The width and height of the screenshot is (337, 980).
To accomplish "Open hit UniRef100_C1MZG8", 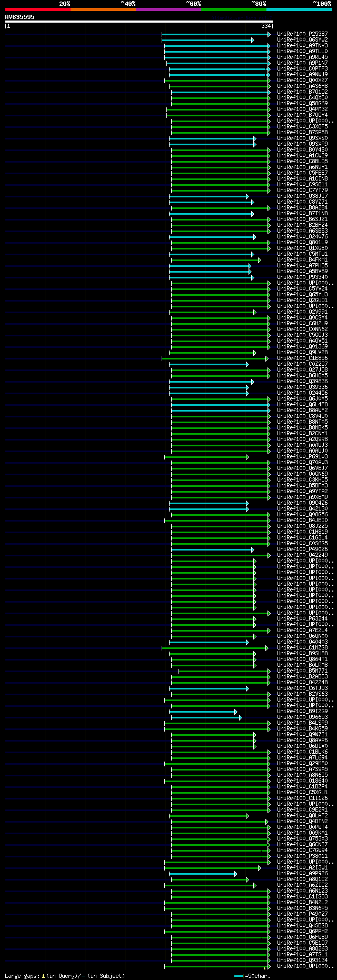I will click(302, 648).
